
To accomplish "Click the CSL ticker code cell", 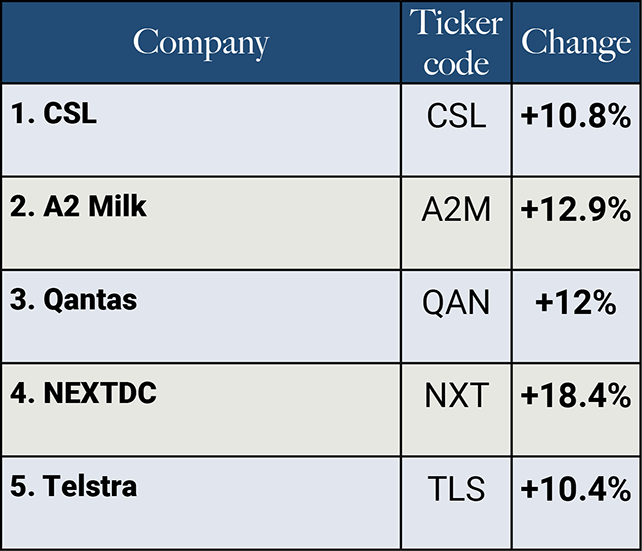I will (456, 117).
